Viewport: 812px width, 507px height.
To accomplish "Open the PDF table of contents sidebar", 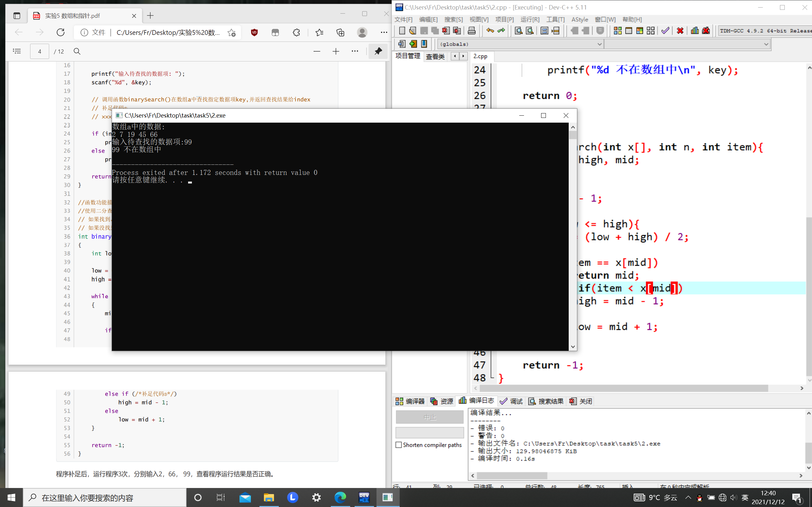I will 17,51.
